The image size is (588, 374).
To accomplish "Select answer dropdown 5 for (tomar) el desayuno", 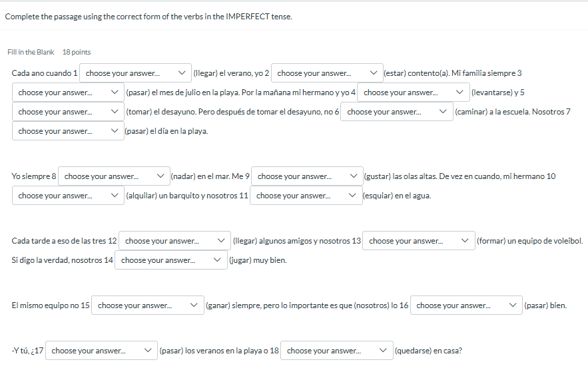I will click(x=68, y=112).
